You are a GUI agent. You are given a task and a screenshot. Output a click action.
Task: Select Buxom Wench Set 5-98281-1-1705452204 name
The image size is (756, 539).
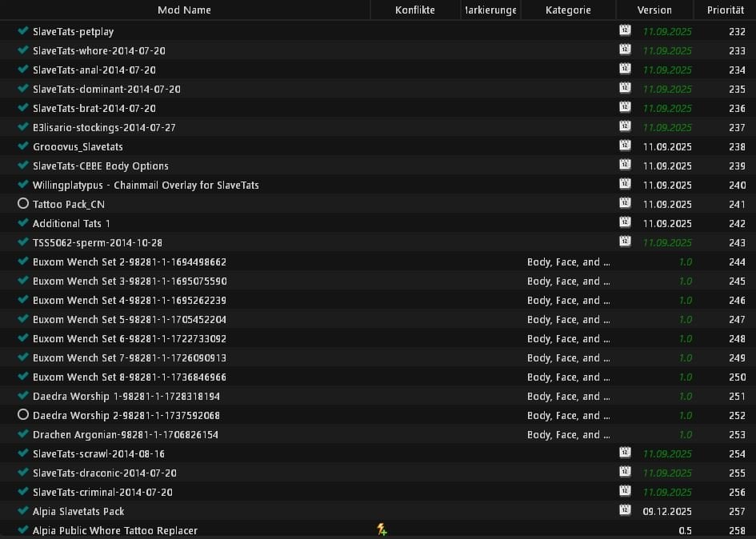[130, 320]
